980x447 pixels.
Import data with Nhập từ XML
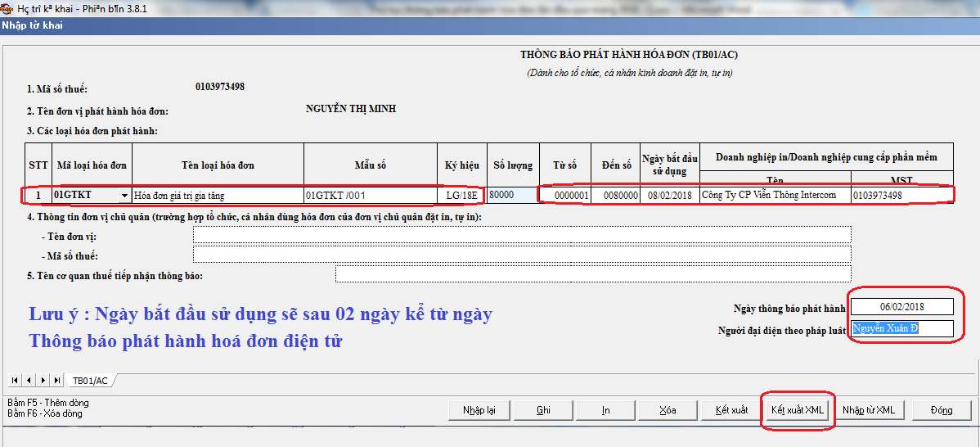tap(869, 410)
